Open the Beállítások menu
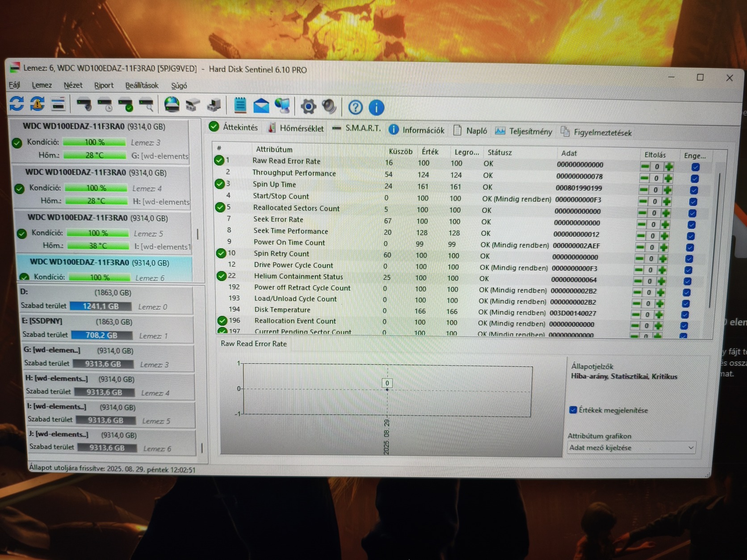The width and height of the screenshot is (747, 560). (x=142, y=85)
